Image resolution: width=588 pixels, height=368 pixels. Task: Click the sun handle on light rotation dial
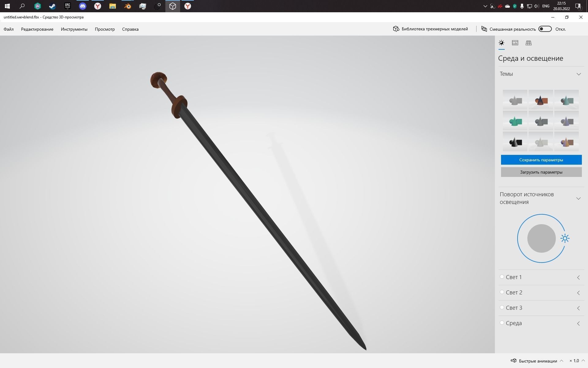tap(565, 238)
